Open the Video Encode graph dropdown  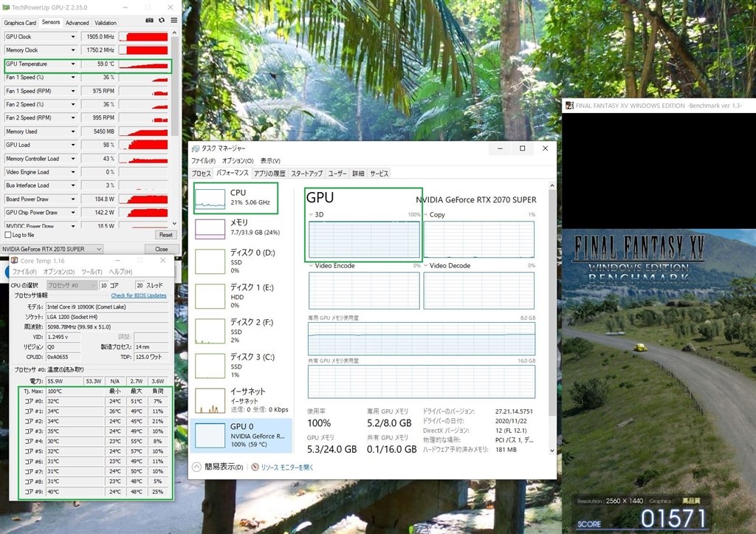coord(311,266)
